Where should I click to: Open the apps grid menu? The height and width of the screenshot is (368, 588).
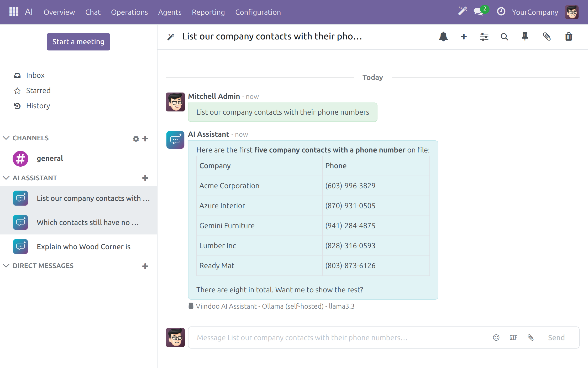coord(14,12)
